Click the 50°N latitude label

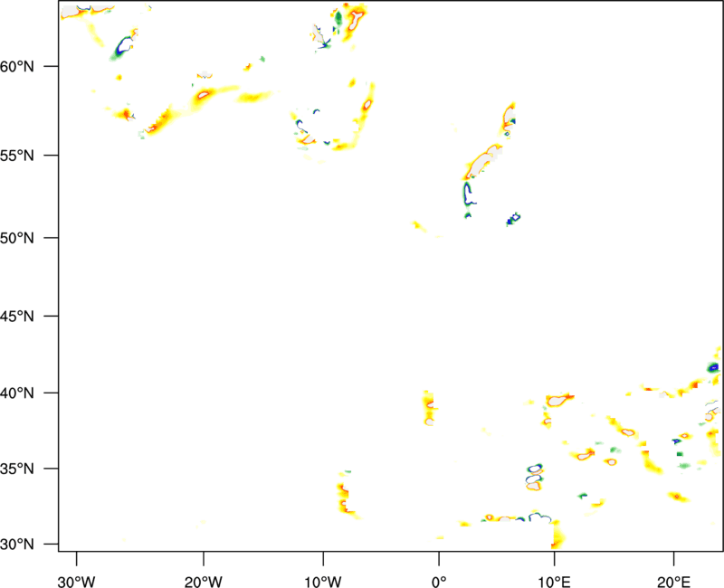[x=17, y=239]
